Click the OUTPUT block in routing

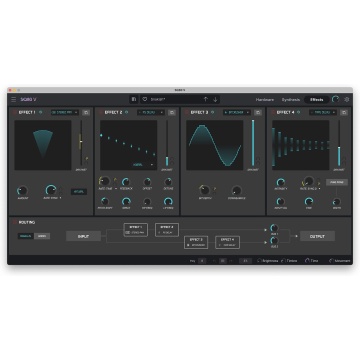click(317, 236)
